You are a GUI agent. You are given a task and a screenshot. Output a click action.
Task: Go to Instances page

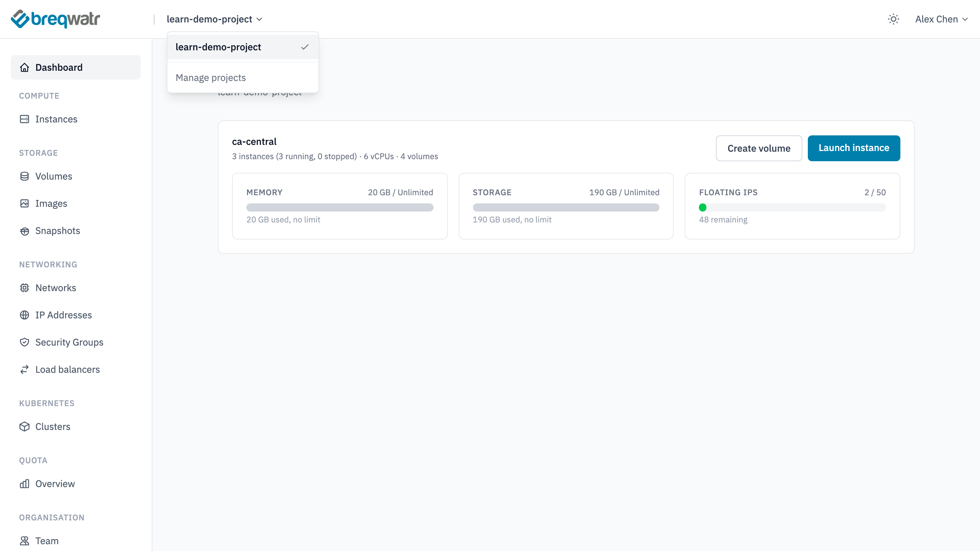76,119
